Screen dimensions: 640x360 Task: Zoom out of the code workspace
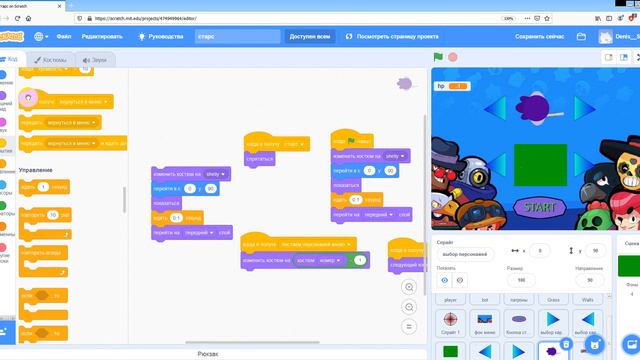409,307
